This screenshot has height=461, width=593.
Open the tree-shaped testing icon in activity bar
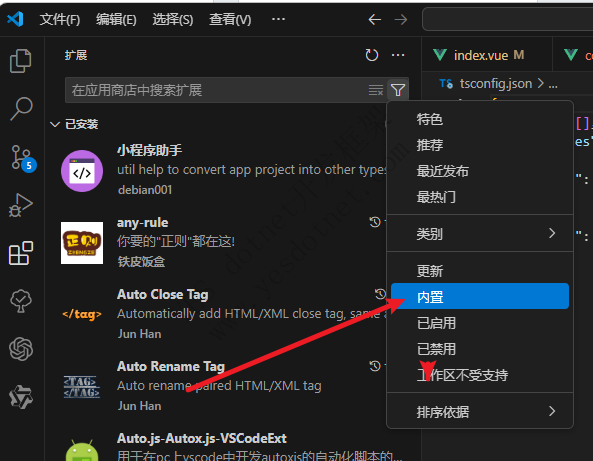tap(21, 301)
